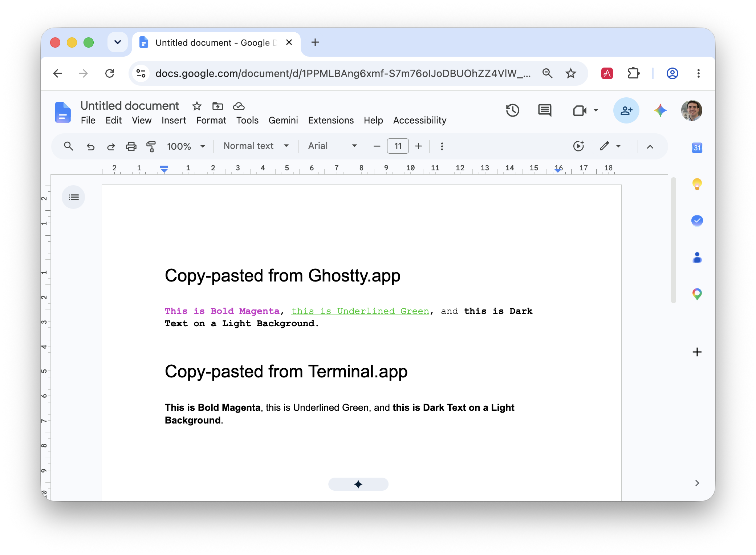
Task: Open the File menu
Action: [x=88, y=120]
